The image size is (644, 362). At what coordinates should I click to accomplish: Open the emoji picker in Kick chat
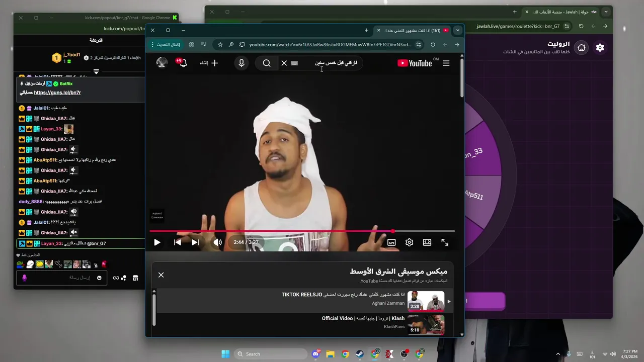point(99,278)
